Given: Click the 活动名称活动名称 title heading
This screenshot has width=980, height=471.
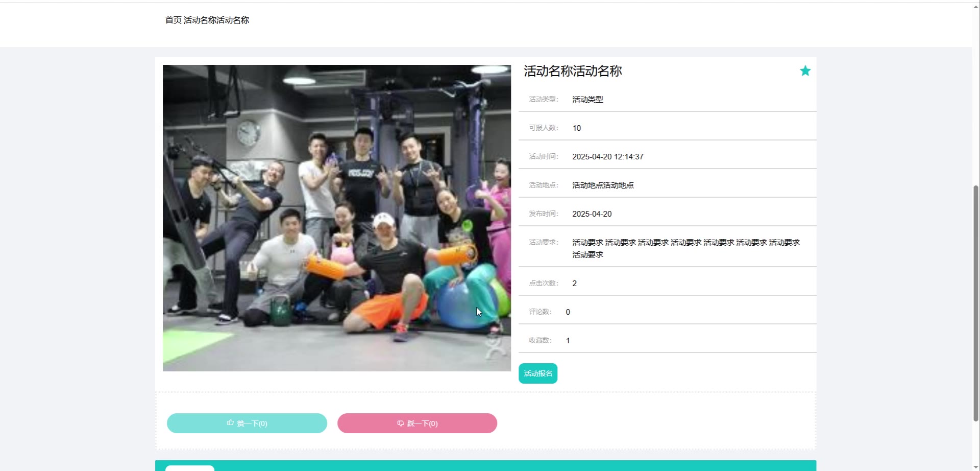Looking at the screenshot, I should pyautogui.click(x=573, y=71).
